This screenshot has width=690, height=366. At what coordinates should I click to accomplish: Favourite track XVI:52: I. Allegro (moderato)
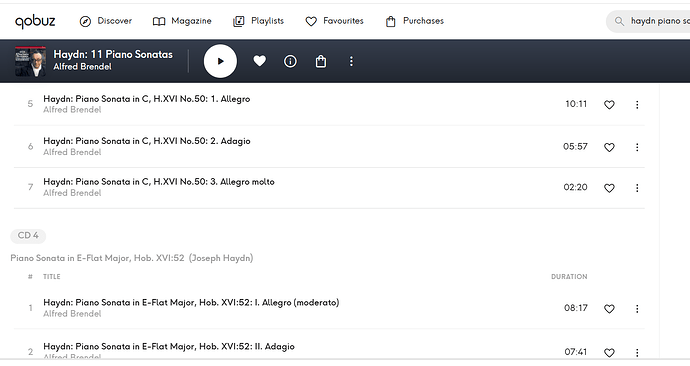[x=609, y=309]
